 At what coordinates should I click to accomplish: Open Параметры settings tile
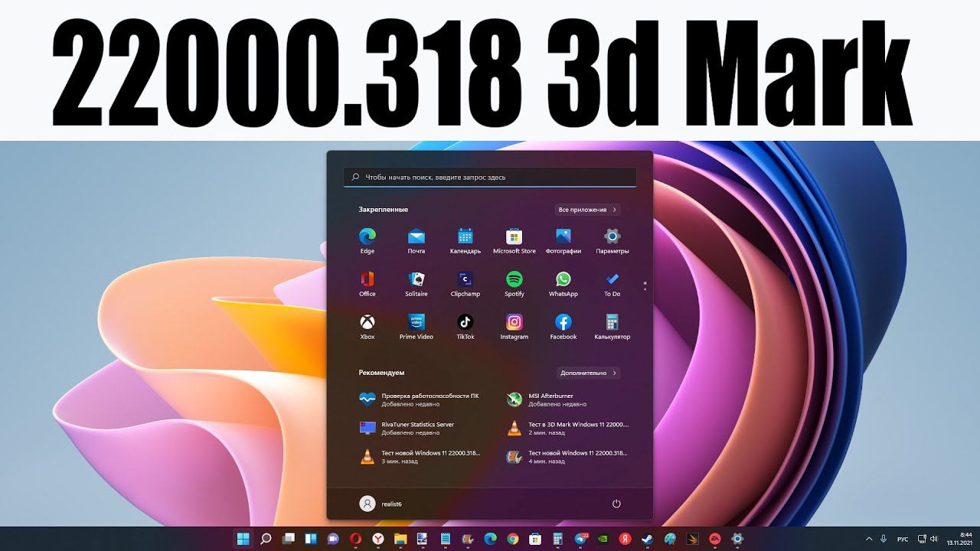click(612, 240)
